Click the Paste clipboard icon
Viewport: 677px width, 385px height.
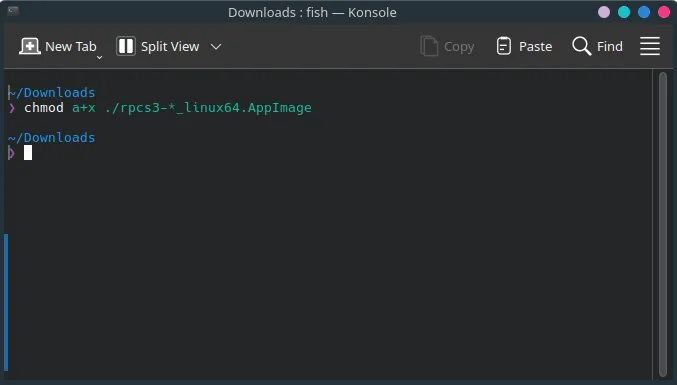click(503, 46)
